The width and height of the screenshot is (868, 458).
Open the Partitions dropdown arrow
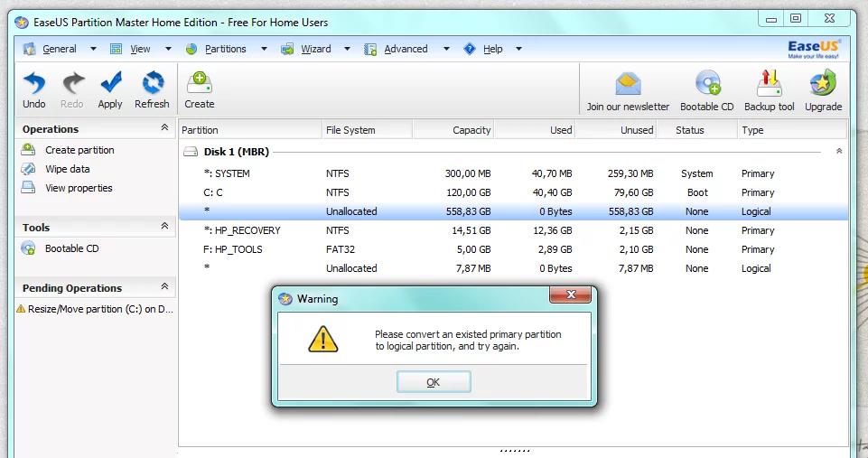tap(264, 49)
